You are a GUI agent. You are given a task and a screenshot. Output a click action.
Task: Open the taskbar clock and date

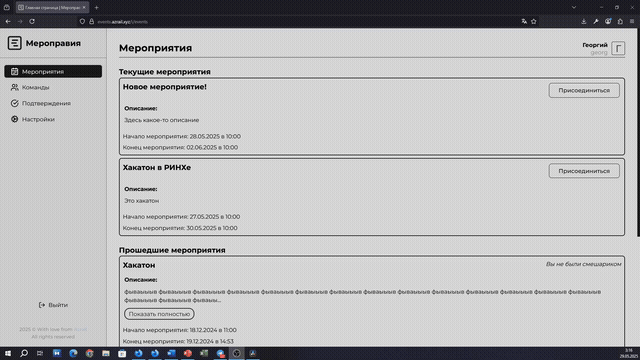pos(629,353)
